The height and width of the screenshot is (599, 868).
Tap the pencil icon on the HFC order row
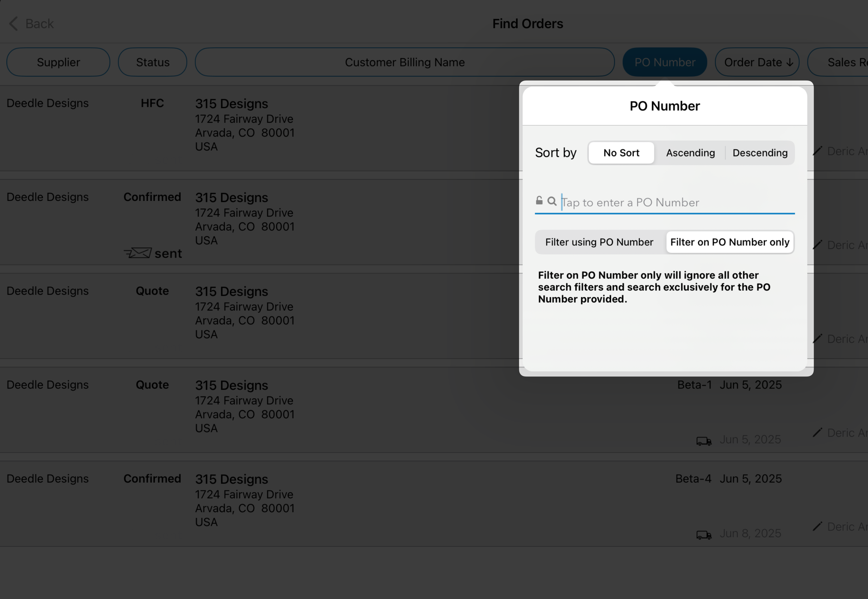coord(817,151)
